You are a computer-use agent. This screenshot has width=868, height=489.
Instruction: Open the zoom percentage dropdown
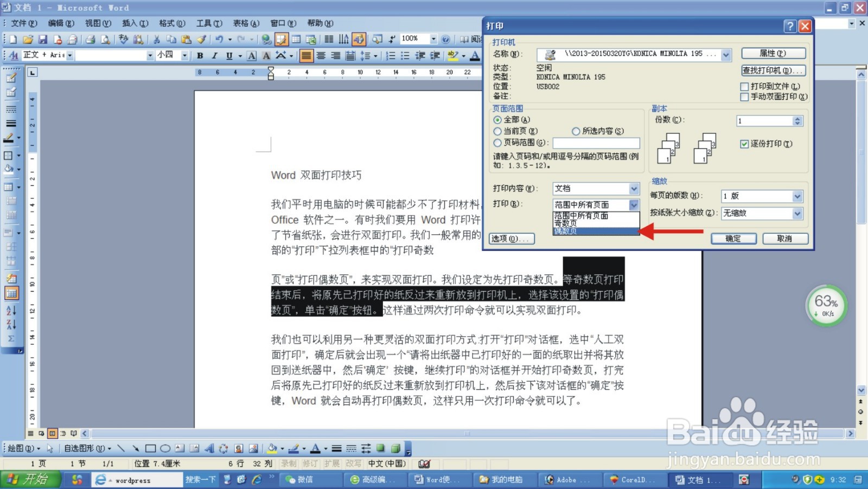(x=433, y=39)
